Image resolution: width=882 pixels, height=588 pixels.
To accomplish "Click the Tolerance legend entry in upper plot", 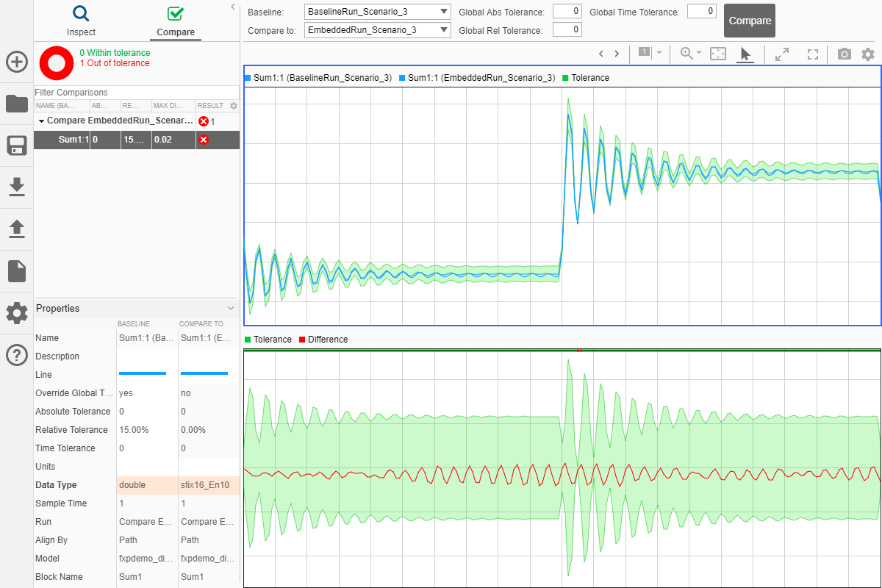I will [x=585, y=78].
